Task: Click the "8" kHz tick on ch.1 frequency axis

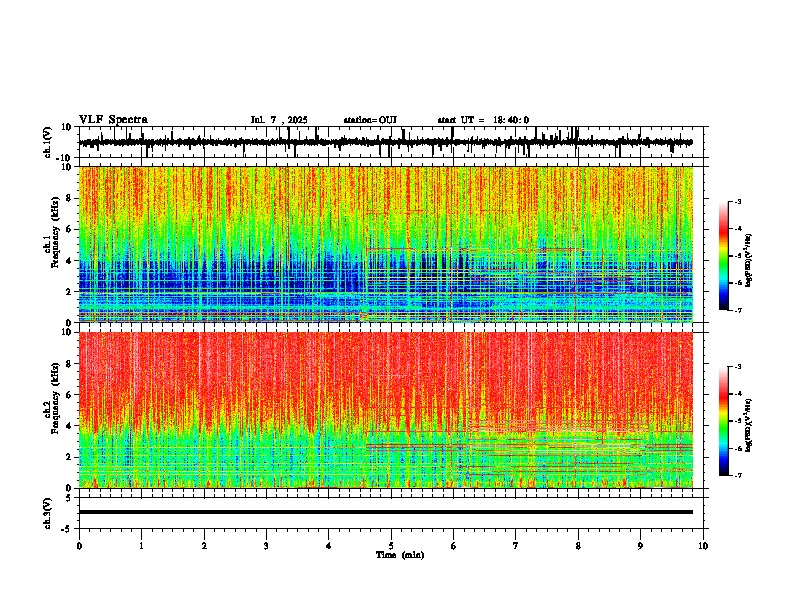Action: tap(70, 198)
